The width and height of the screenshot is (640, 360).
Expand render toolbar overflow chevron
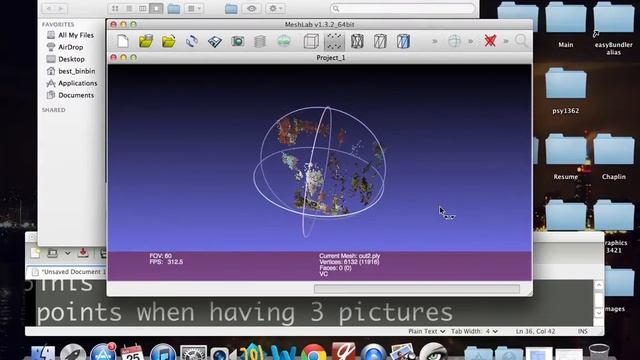coord(435,41)
